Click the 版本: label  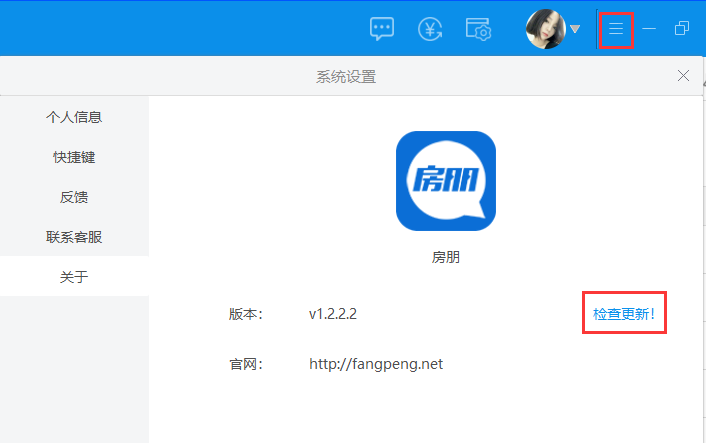246,314
